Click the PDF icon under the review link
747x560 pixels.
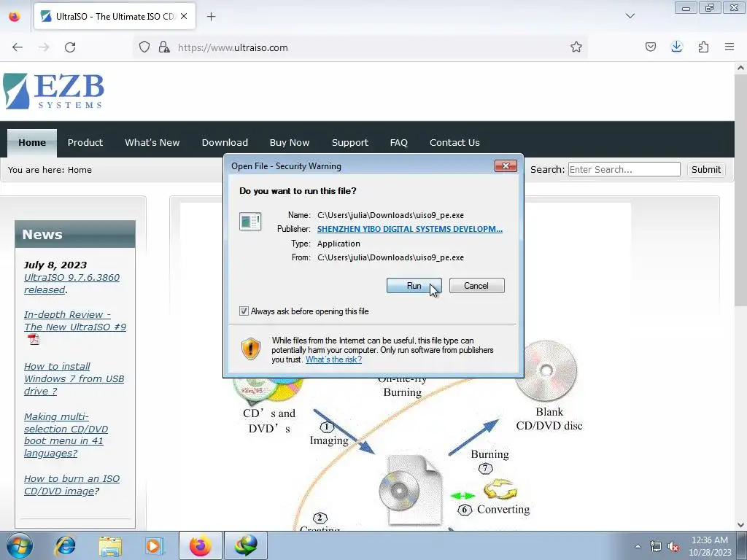tap(34, 340)
